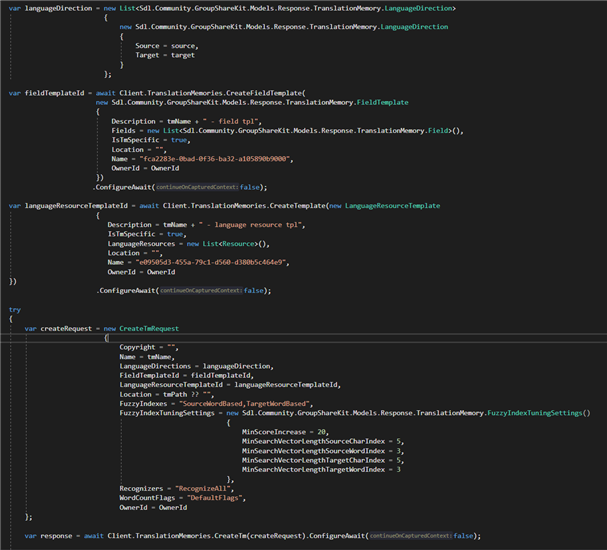Click the 'try' keyword

(x=15, y=310)
